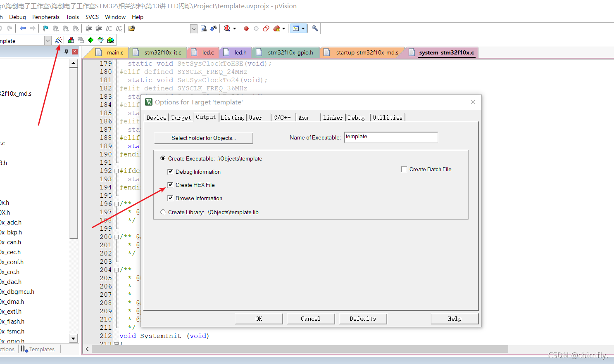
Task: Collapse the code fold at line 192
Action: coord(116,171)
